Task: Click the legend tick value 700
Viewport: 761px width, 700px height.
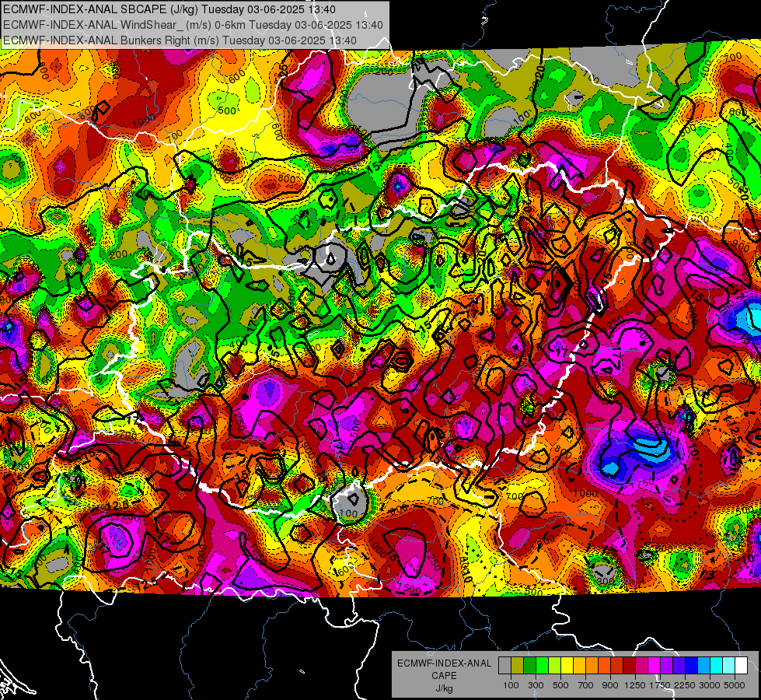Action: (x=586, y=685)
